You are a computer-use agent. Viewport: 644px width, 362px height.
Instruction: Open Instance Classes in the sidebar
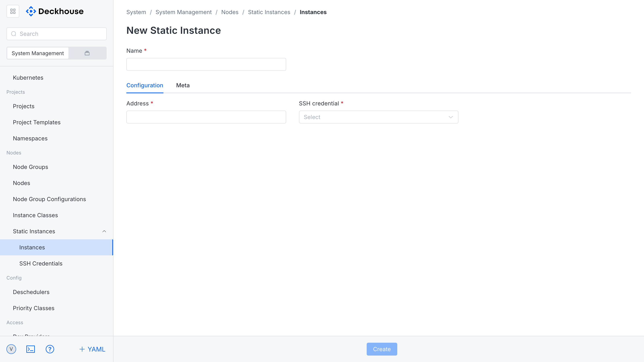57,215
